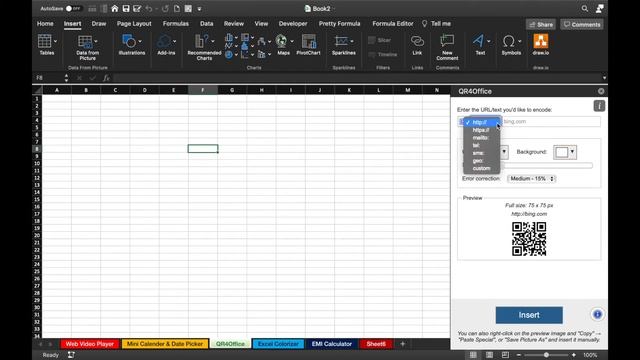Open the Formula Editor tab
Screen dimensions: 640x360
pyautogui.click(x=393, y=24)
